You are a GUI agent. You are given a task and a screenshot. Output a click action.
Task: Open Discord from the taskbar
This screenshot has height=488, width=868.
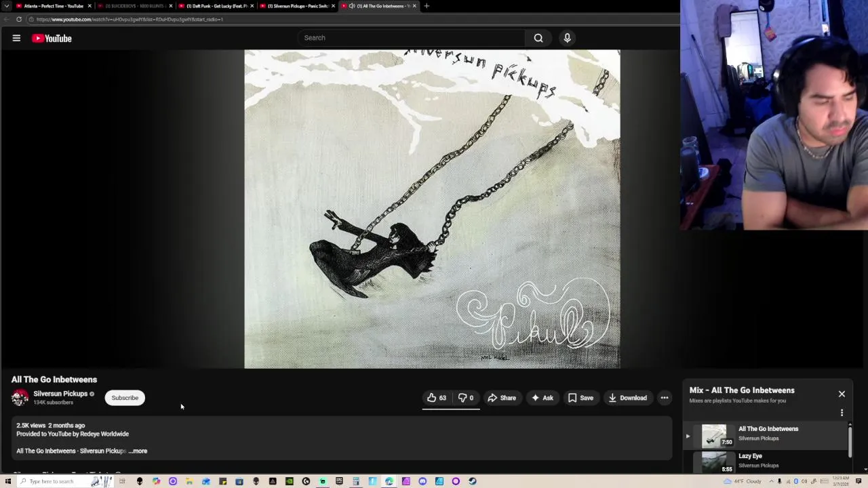click(x=422, y=481)
